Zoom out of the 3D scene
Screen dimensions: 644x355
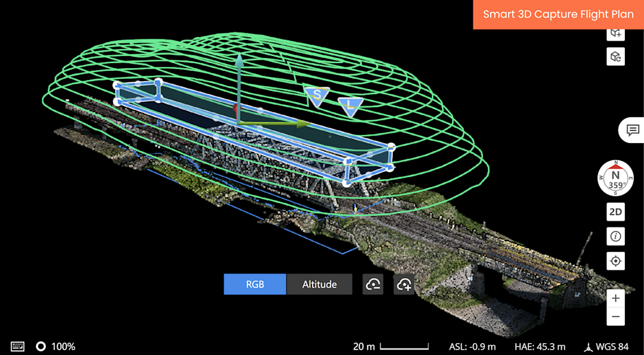pos(615,316)
